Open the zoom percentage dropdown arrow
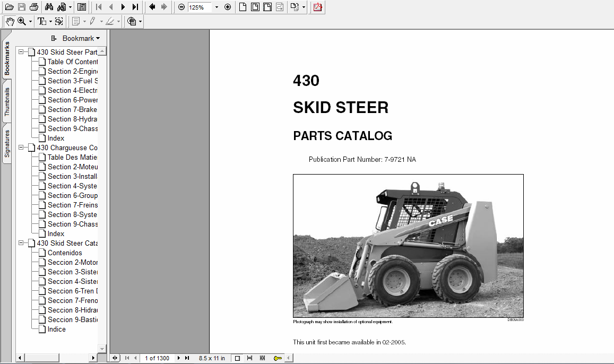The height and width of the screenshot is (364, 614). pos(217,7)
